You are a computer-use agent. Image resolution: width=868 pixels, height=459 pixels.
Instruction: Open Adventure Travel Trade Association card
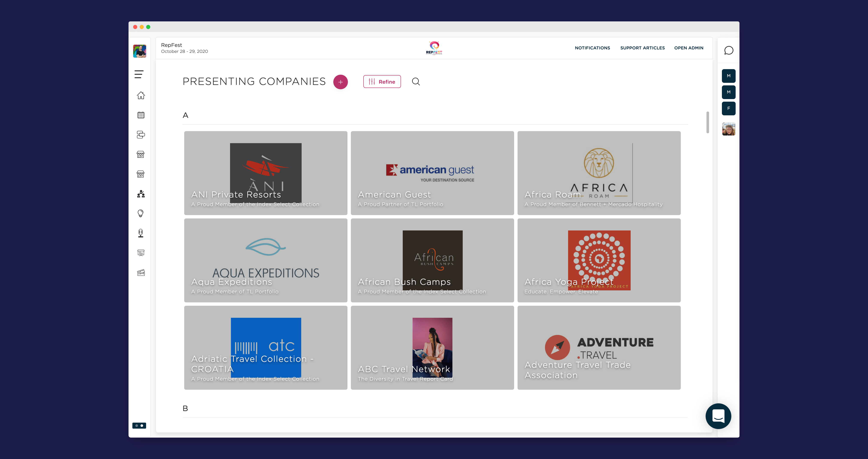click(x=599, y=348)
